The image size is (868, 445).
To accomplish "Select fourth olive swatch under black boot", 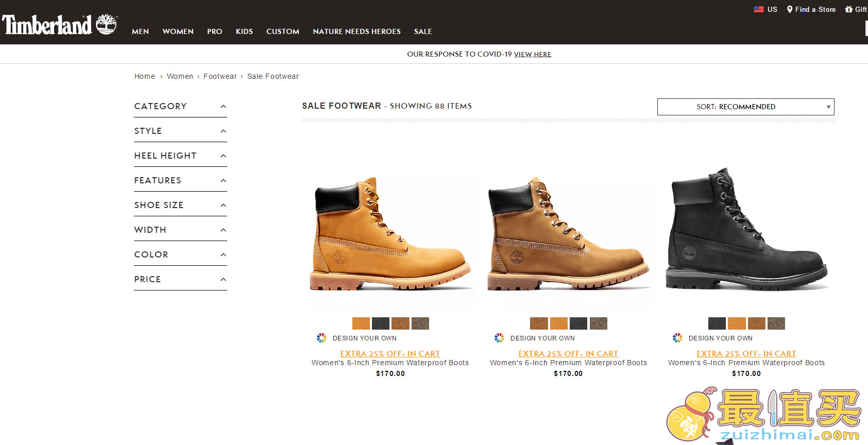I will coord(776,323).
